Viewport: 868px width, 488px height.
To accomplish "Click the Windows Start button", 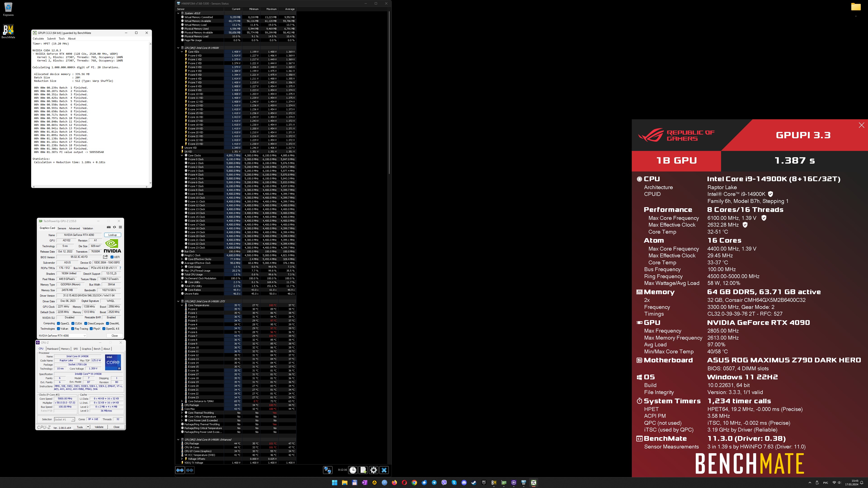I will click(x=335, y=483).
